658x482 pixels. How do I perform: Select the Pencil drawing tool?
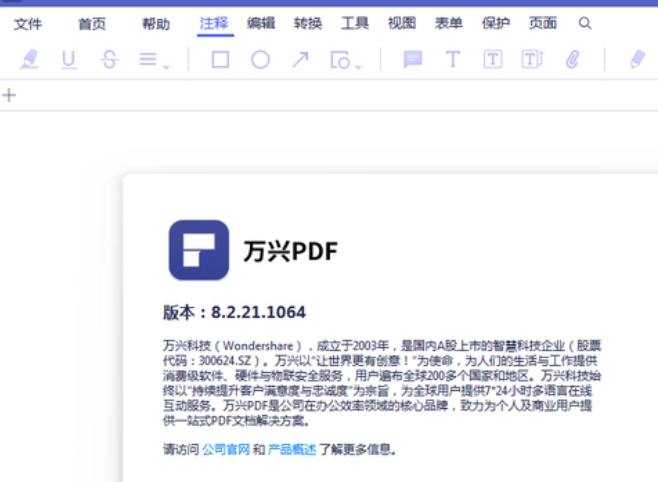[x=637, y=59]
